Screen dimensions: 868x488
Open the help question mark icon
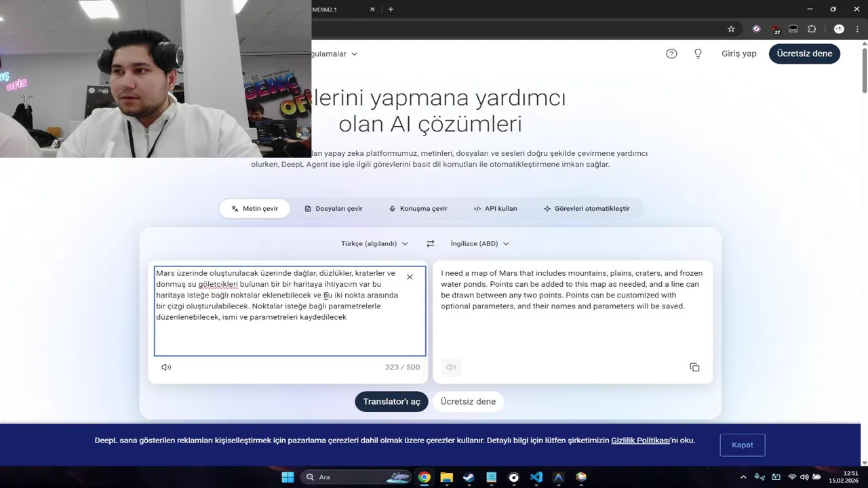pyautogui.click(x=671, y=54)
